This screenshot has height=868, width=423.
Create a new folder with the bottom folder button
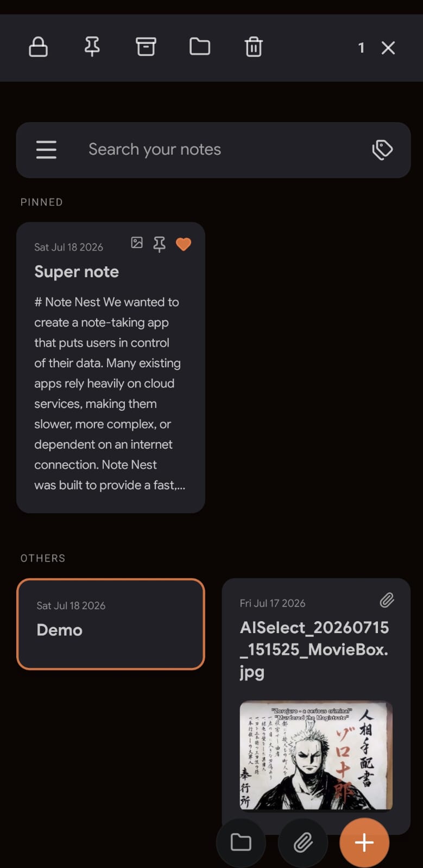coord(241,843)
